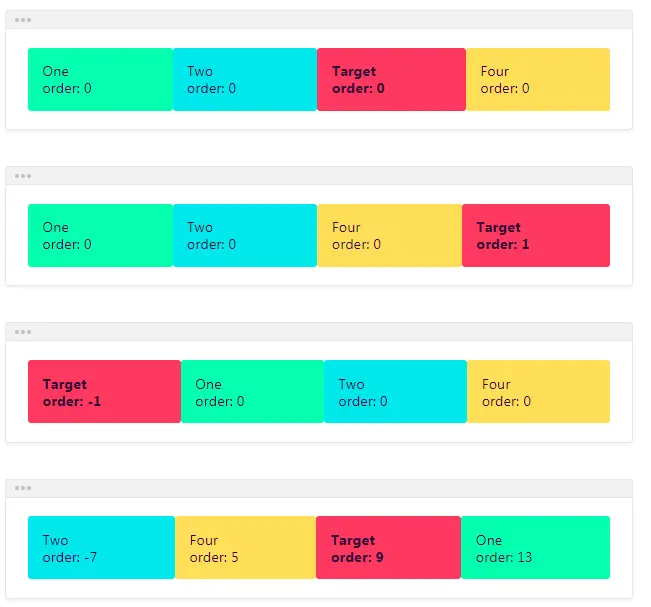The width and height of the screenshot is (651, 607).
Task: Click the cyan Two box in the second row
Action: (x=245, y=235)
